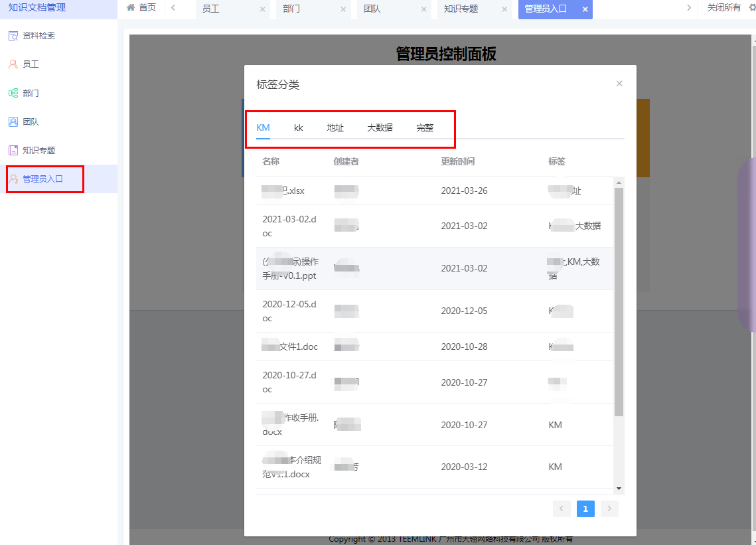Click the home icon on the 首页 tab
The width and height of the screenshot is (756, 545).
(x=131, y=9)
